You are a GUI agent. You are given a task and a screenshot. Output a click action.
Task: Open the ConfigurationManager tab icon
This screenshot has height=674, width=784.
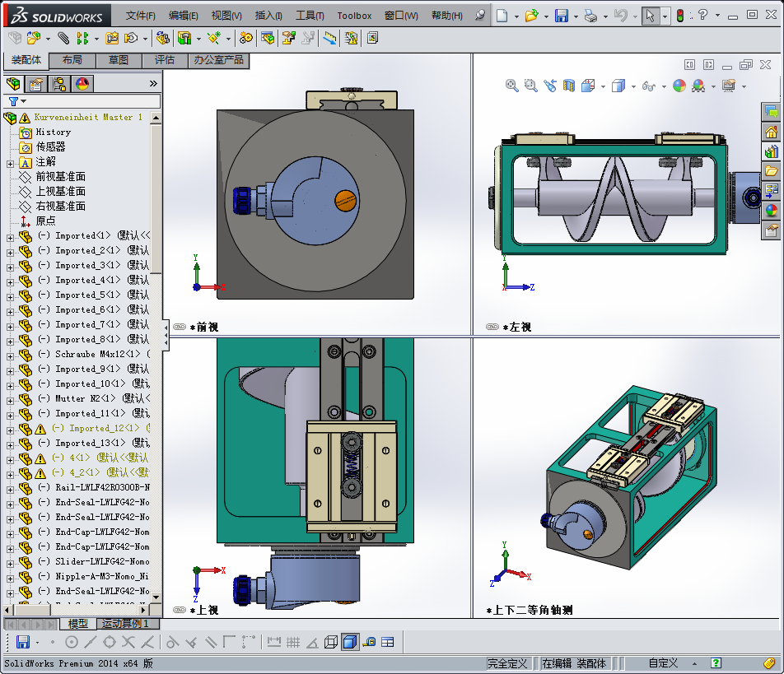59,83
